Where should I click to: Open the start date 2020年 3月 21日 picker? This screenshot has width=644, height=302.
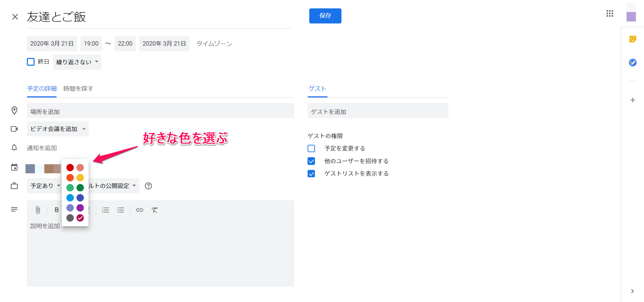(52, 44)
